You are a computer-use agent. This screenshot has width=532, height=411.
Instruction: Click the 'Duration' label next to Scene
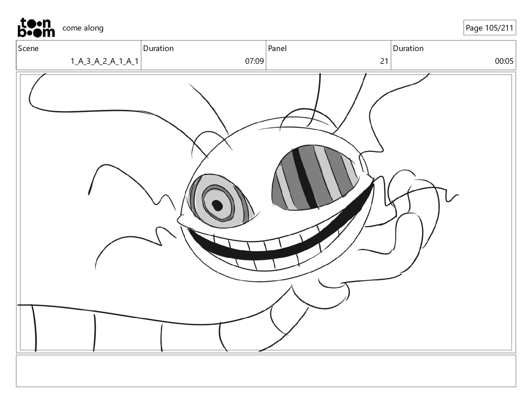pyautogui.click(x=159, y=48)
